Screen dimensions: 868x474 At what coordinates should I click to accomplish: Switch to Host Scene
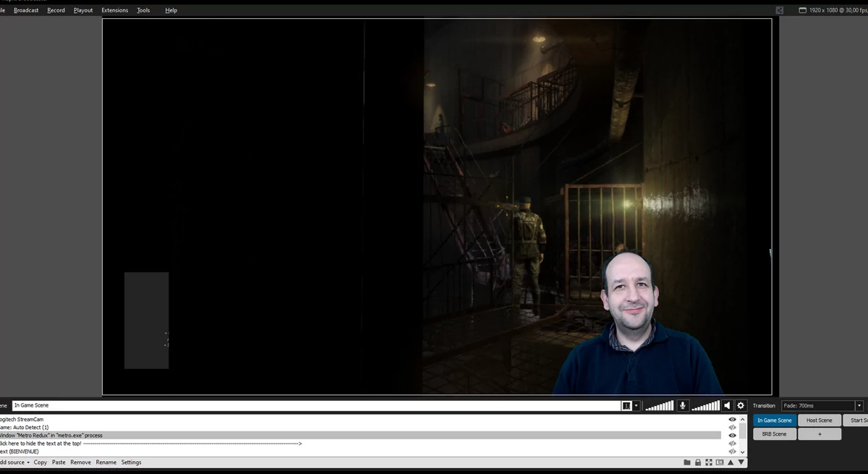click(820, 420)
